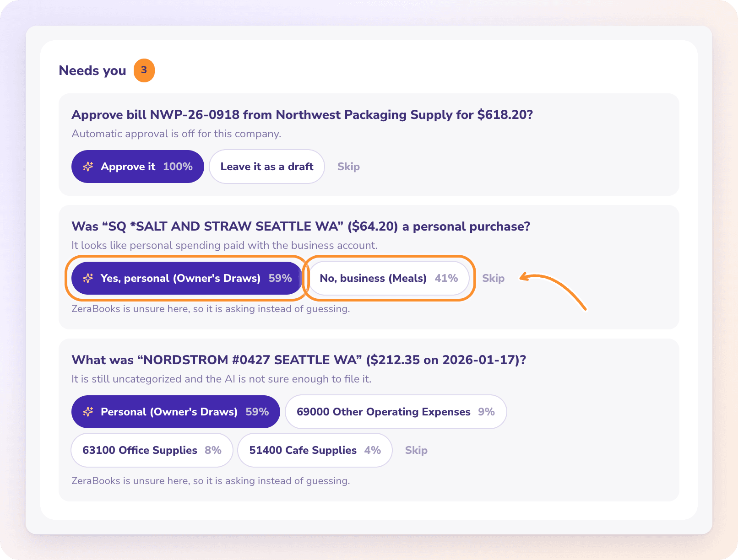The height and width of the screenshot is (560, 738).
Task: Choose '69000 Other Operating Expenses' for Nordstrom
Action: pyautogui.click(x=396, y=412)
